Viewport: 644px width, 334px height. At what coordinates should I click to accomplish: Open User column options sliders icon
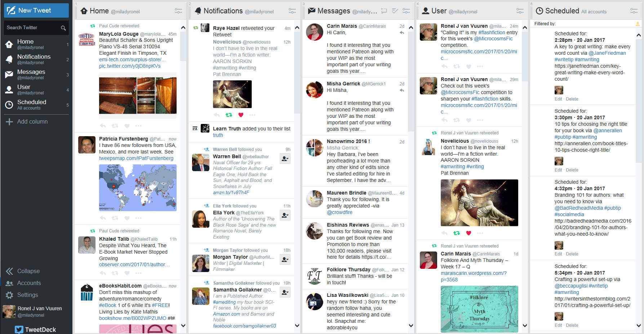tap(520, 11)
